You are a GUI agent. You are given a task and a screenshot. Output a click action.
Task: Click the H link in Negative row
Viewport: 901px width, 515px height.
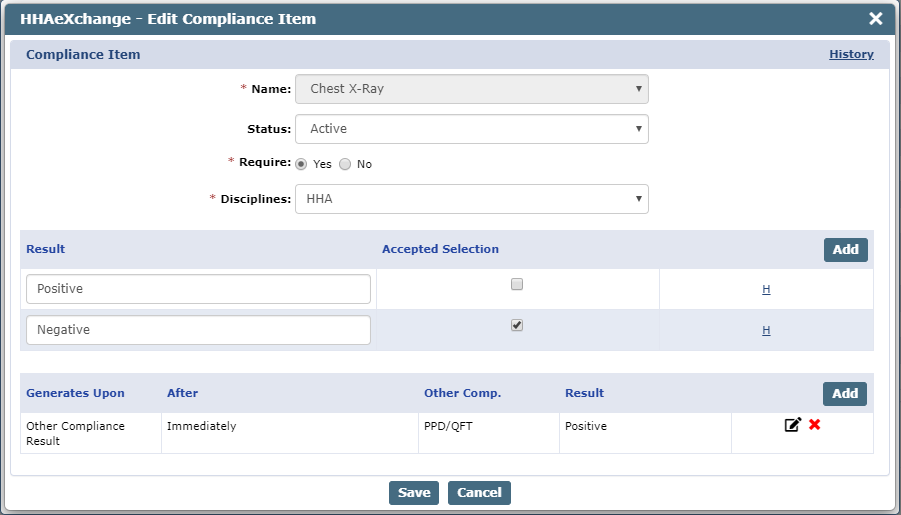tap(766, 330)
